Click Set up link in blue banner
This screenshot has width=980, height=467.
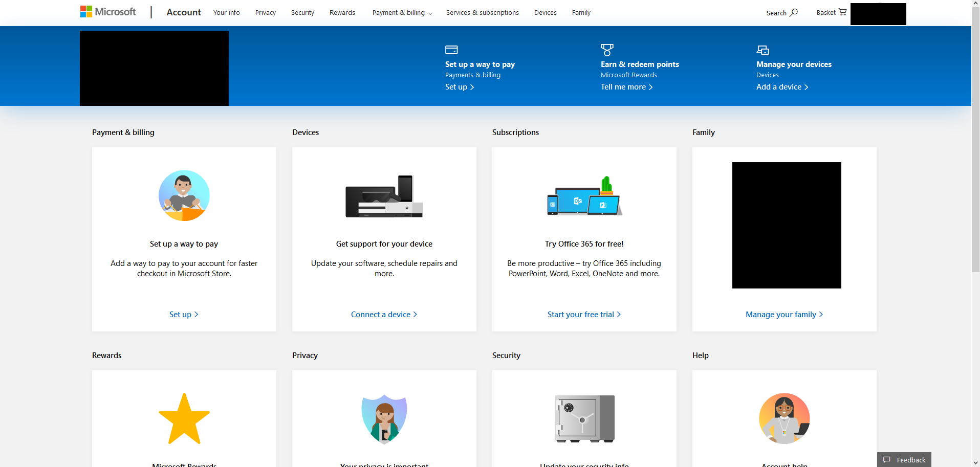click(x=460, y=87)
